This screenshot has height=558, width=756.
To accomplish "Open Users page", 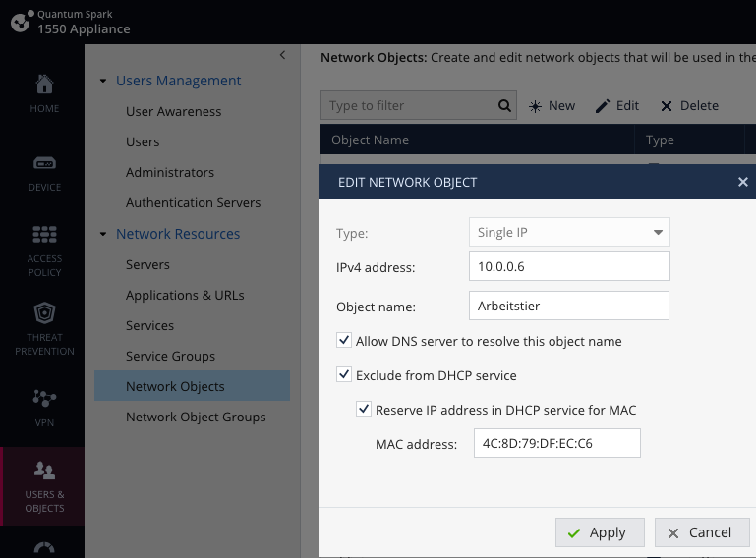I will [143, 141].
